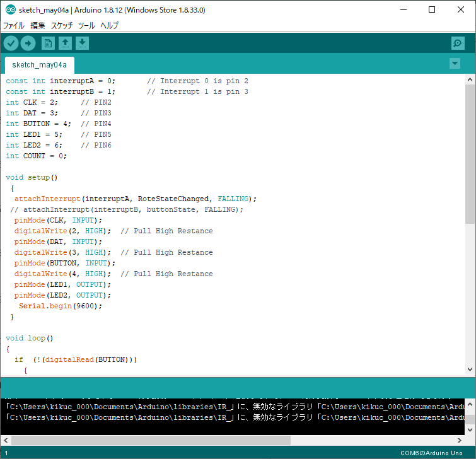Upload the sketch with the arrow icon
The width and height of the screenshot is (476, 459).
(28, 43)
